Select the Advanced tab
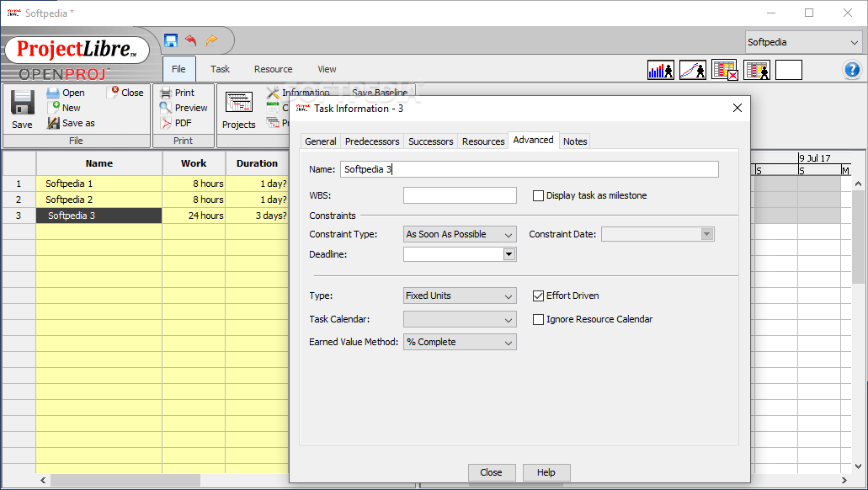 [x=533, y=140]
